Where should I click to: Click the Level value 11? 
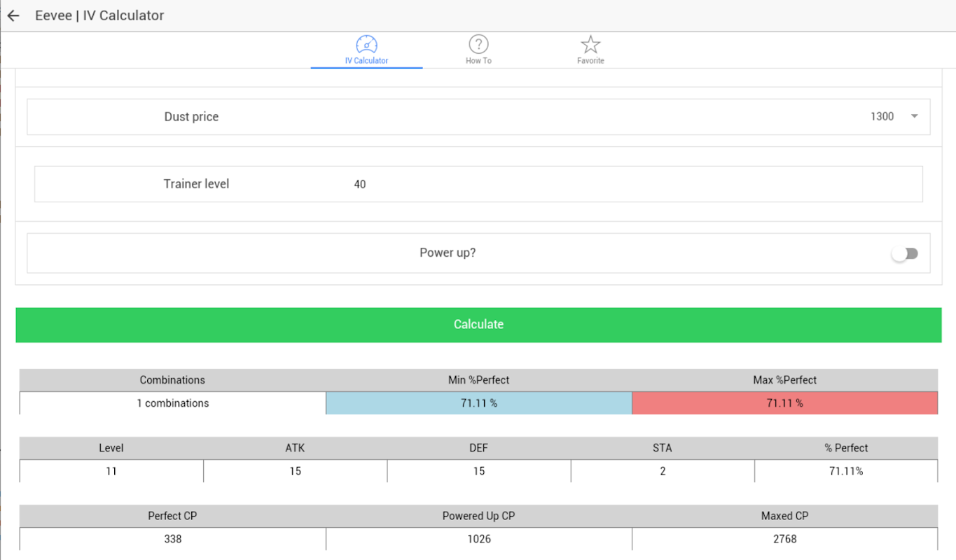pyautogui.click(x=111, y=471)
